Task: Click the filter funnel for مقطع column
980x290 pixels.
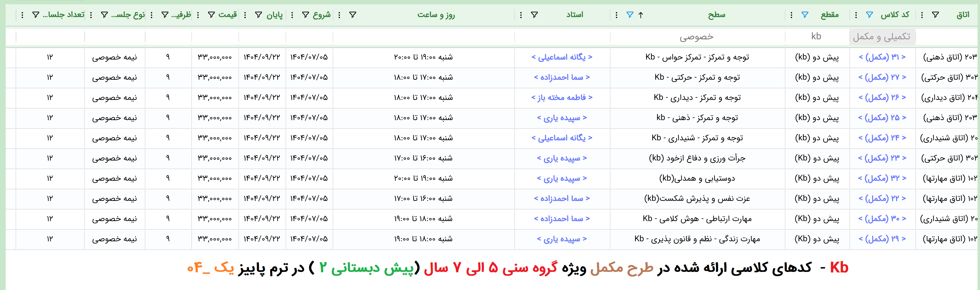Action: (x=805, y=15)
